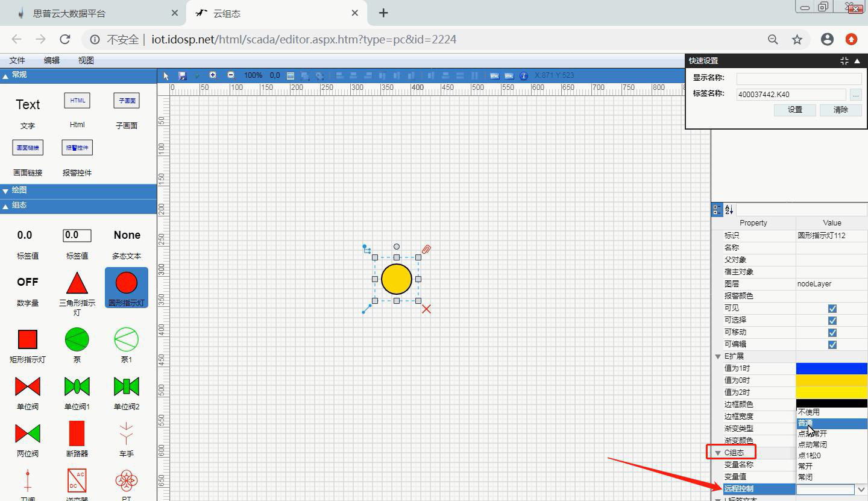Pick the 泵 pump component

(x=77, y=345)
